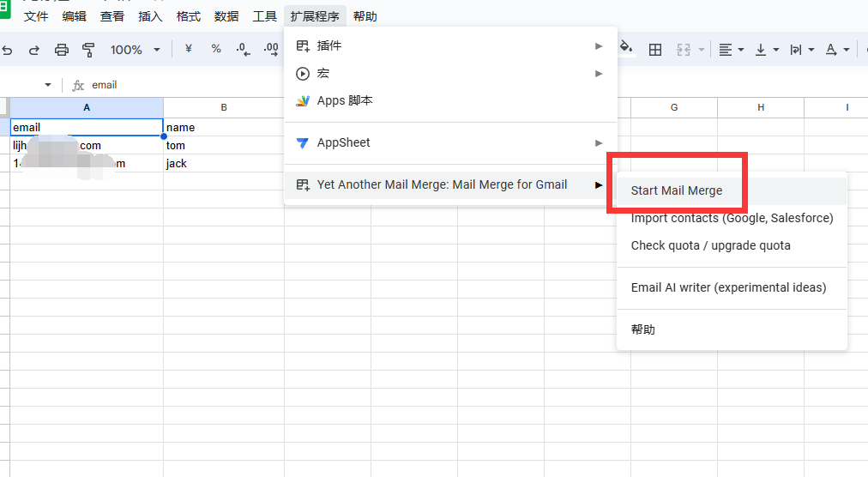Select the cell containing tom
This screenshot has width=868, height=477.
[224, 146]
